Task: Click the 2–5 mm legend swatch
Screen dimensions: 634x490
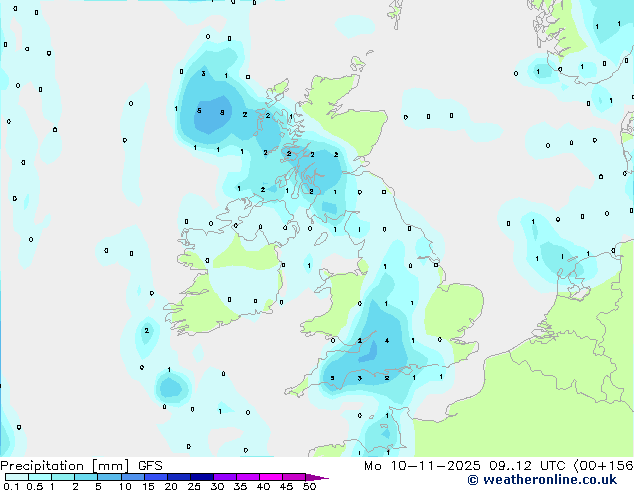Action: (86, 477)
